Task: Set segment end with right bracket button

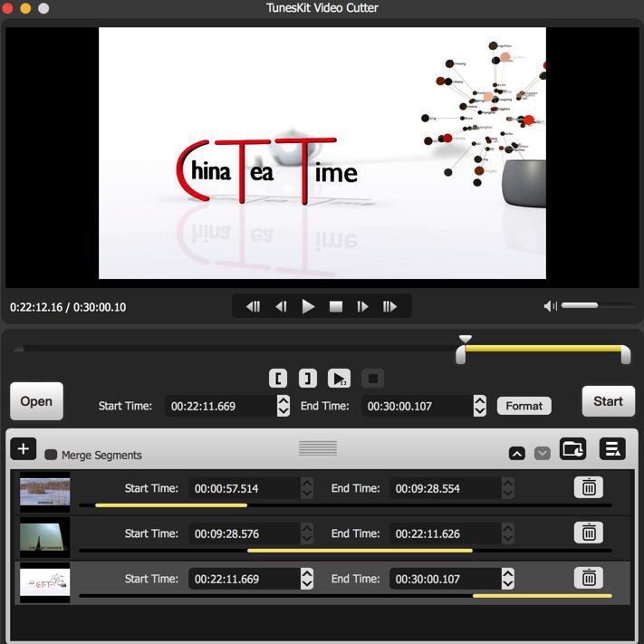Action: [x=308, y=379]
